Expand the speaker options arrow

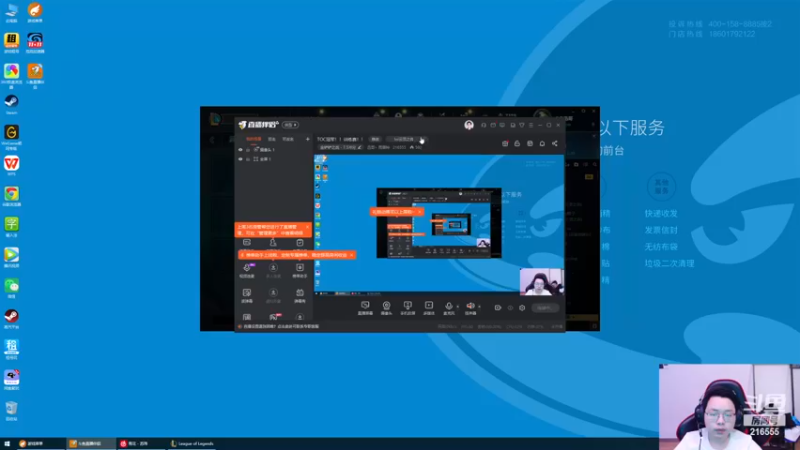pyautogui.click(x=479, y=307)
